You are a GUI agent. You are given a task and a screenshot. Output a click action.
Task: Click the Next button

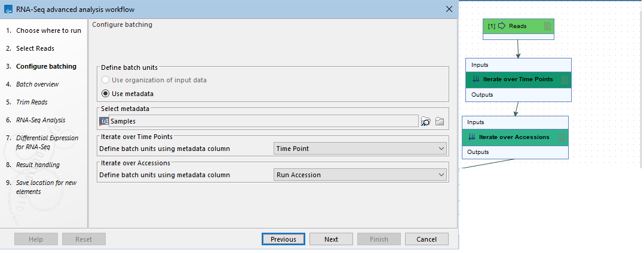coord(331,239)
